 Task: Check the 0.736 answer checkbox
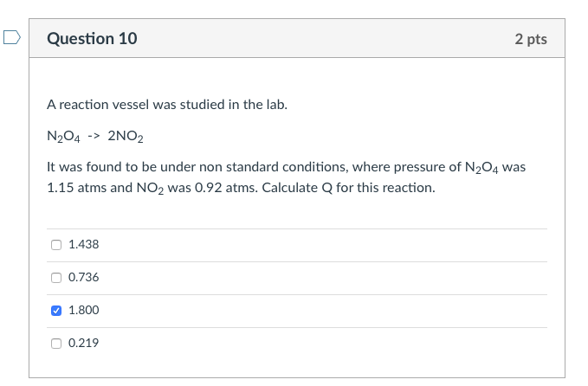click(56, 278)
